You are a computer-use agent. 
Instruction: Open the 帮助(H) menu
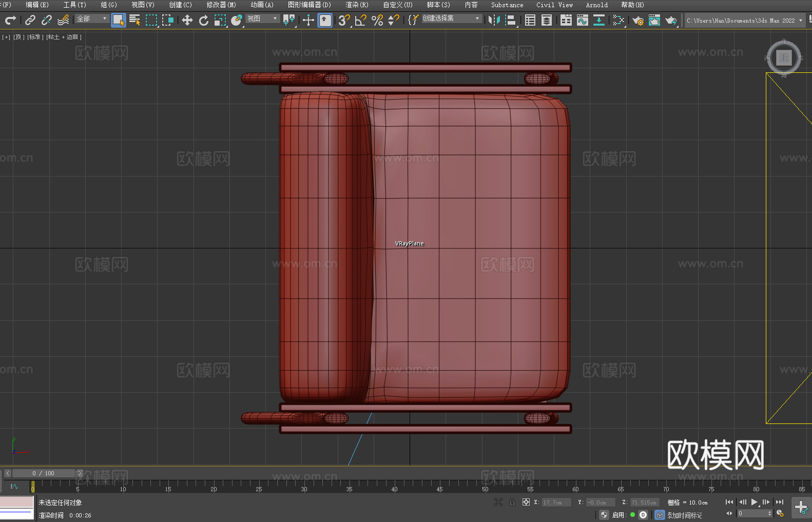(x=632, y=5)
